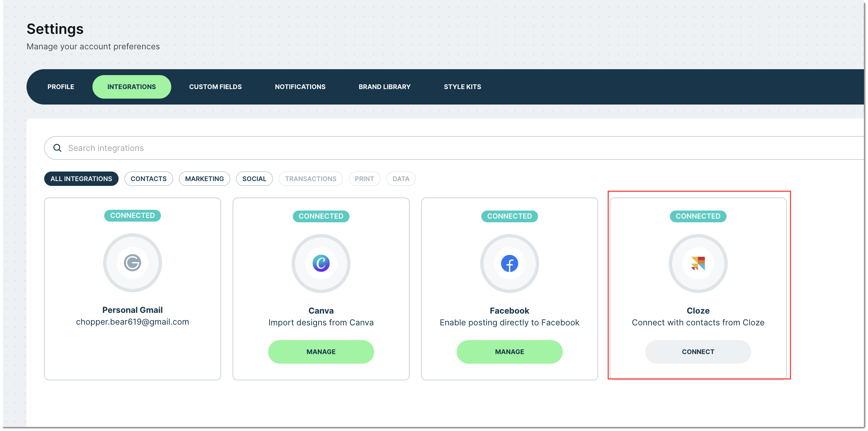Viewport: 868px width, 431px height.
Task: Open the Profile tab
Action: click(61, 87)
